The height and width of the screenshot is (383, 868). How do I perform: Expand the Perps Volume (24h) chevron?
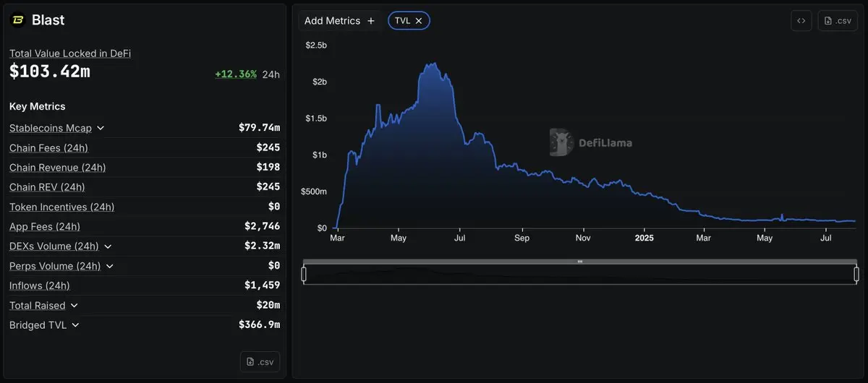(x=110, y=266)
